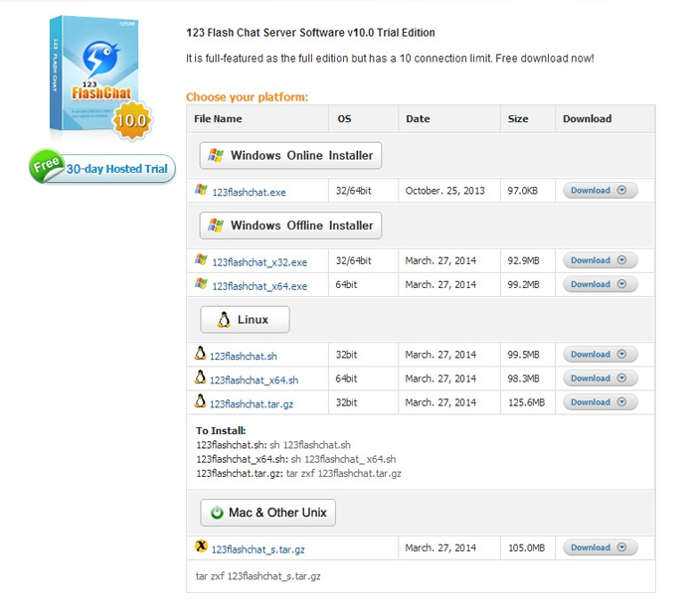Viewport: 696px width, 616px height.
Task: Click the 123 FlashChat 10.0 product box image
Action: coord(98,78)
